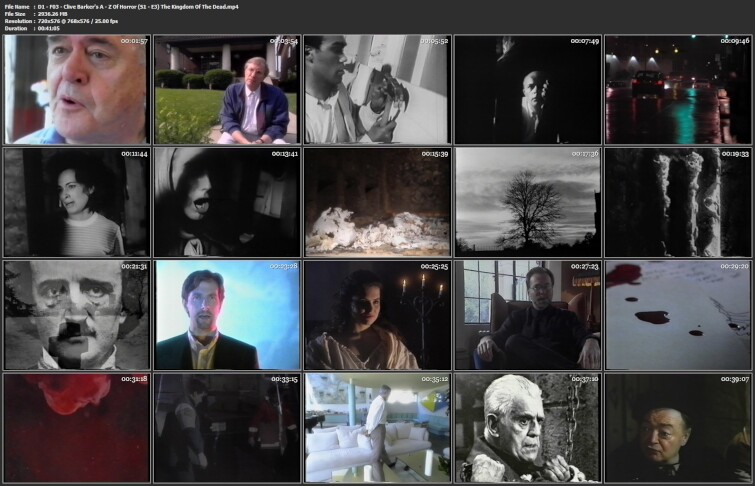
Task: Select the thumbnail at 00:03:54
Action: click(x=227, y=90)
